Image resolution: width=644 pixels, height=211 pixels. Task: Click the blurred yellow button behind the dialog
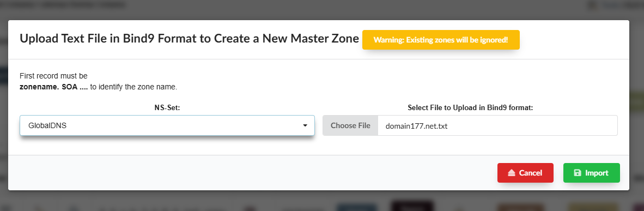[592, 207]
